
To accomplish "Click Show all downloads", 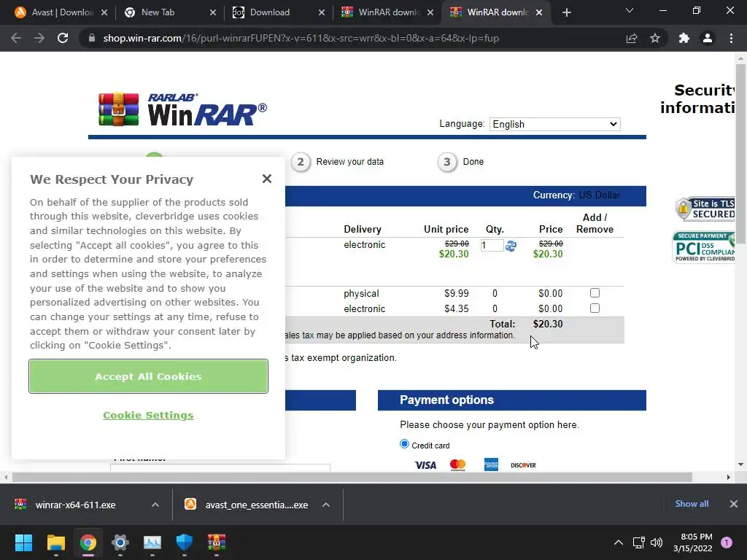I will point(692,504).
